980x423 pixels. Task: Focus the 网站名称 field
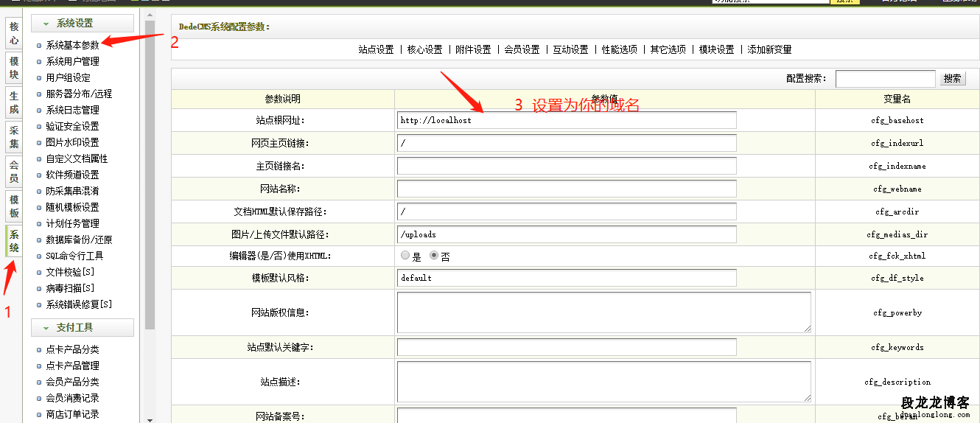tap(567, 189)
